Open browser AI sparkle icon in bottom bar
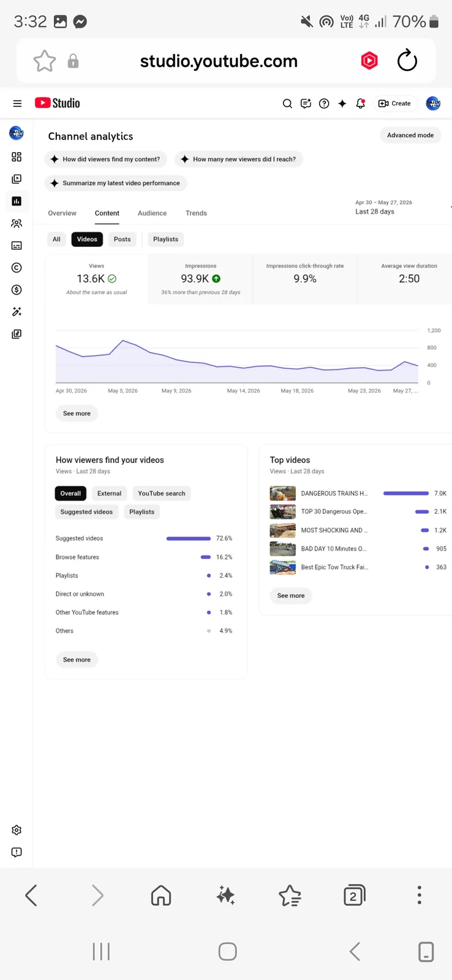Screen dimensions: 452x980 (x=225, y=895)
